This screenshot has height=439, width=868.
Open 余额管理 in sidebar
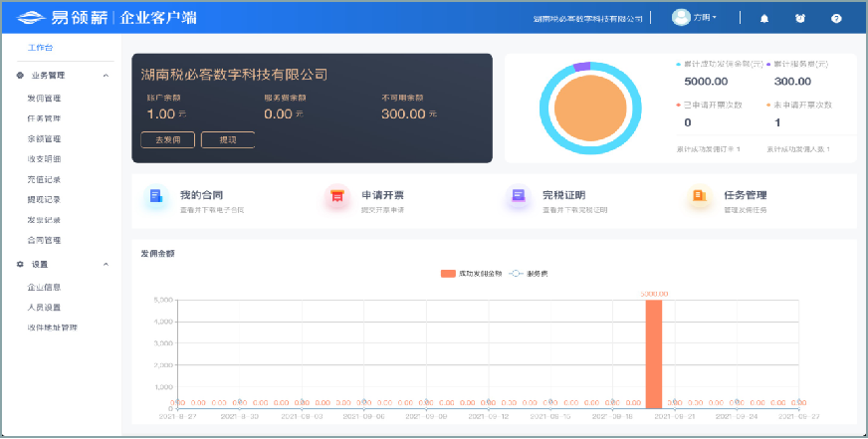(x=44, y=139)
